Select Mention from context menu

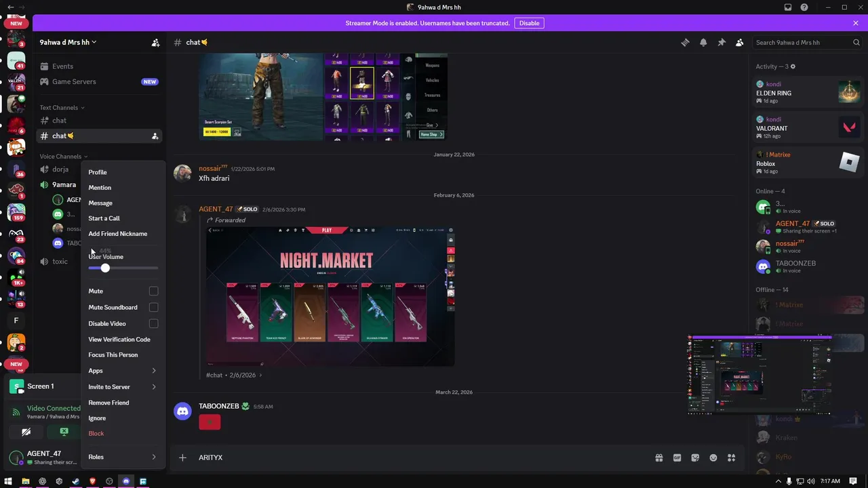click(123, 188)
